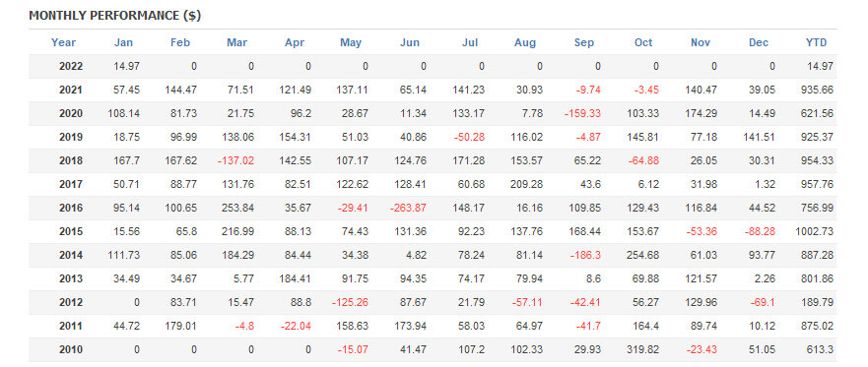Click the 254.68 Oct 2014 cell
This screenshot has width=868, height=367.
(x=643, y=256)
